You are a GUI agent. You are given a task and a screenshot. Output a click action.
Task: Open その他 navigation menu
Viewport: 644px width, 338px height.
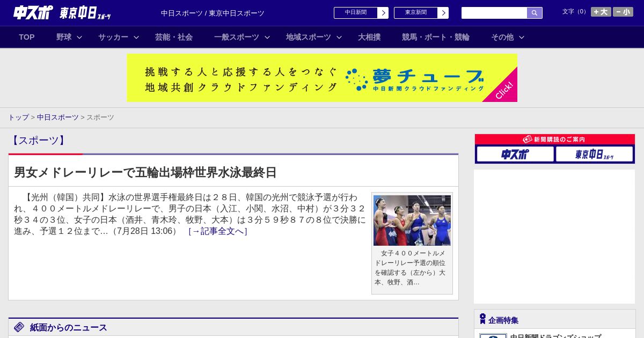pos(502,37)
